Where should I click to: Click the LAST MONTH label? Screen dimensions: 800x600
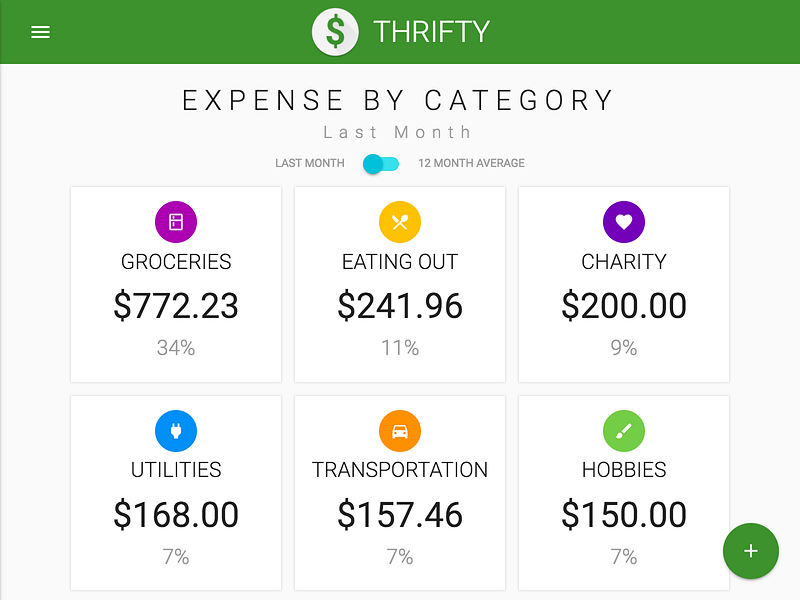click(x=309, y=162)
